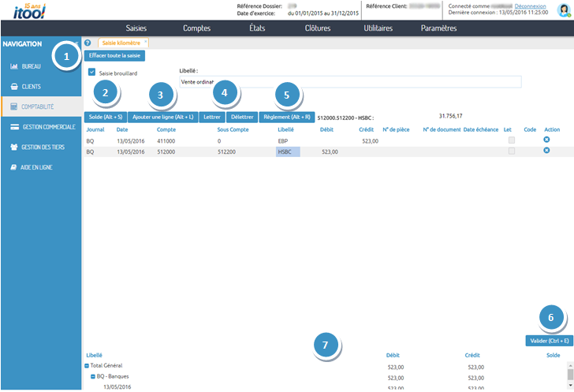The image size is (574, 392).
Task: Delete the EBP line with action icon
Action: (x=546, y=140)
